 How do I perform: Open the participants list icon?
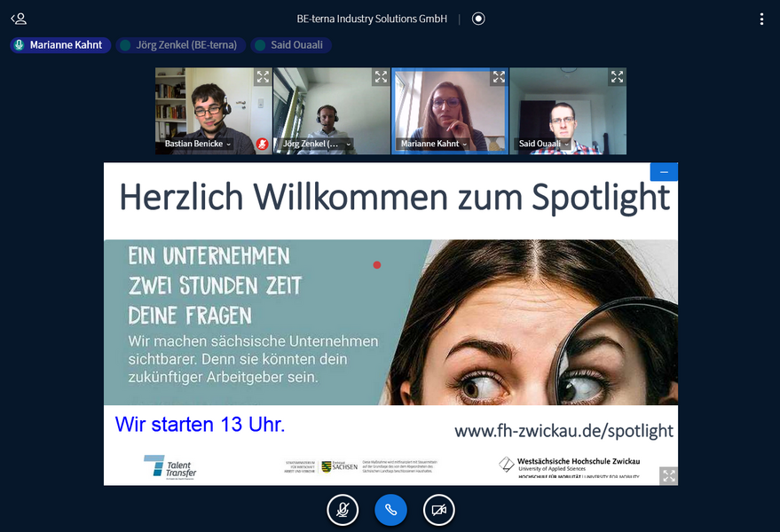(x=19, y=19)
